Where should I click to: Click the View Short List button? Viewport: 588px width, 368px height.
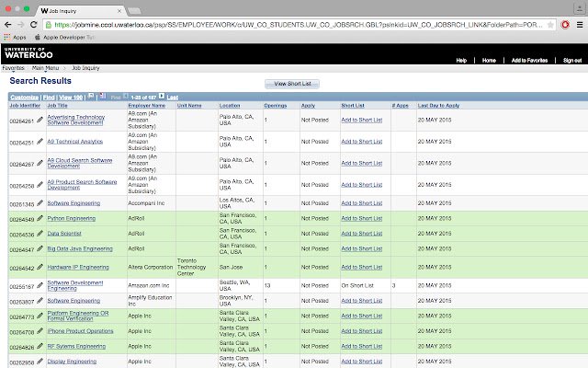[x=292, y=84]
